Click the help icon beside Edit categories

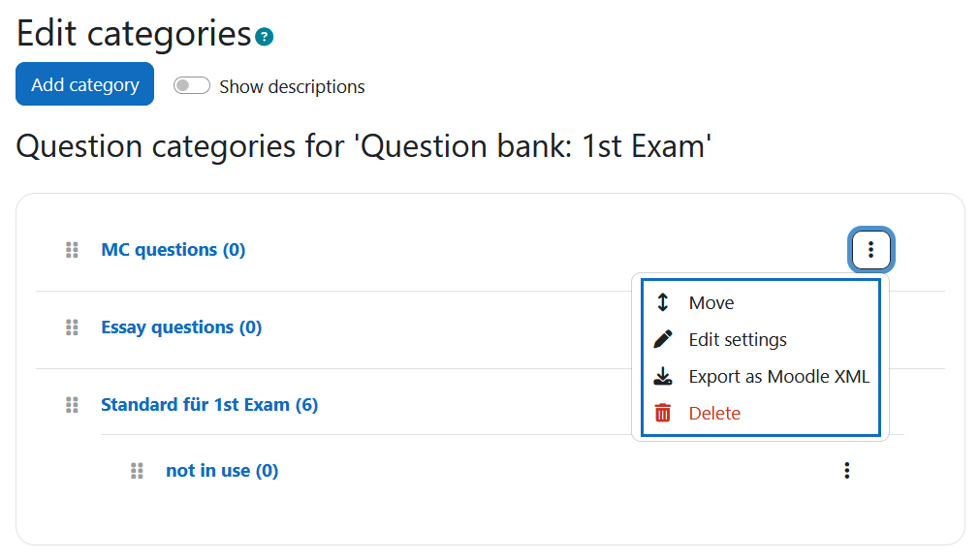[265, 37]
